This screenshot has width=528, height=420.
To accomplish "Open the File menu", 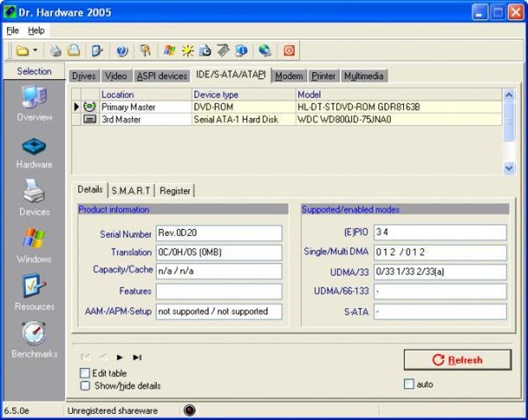I will [x=12, y=30].
